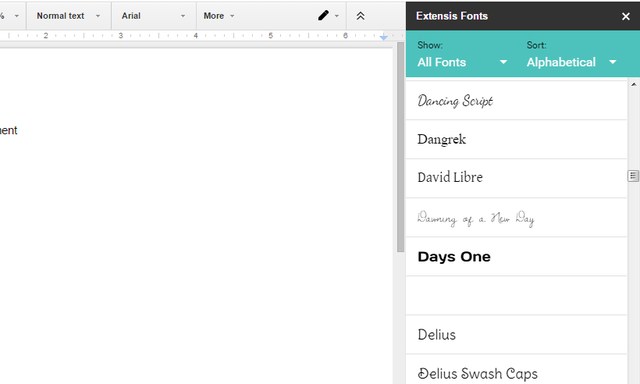The image size is (640, 384).
Task: Select the Dangrek font
Action: click(516, 139)
